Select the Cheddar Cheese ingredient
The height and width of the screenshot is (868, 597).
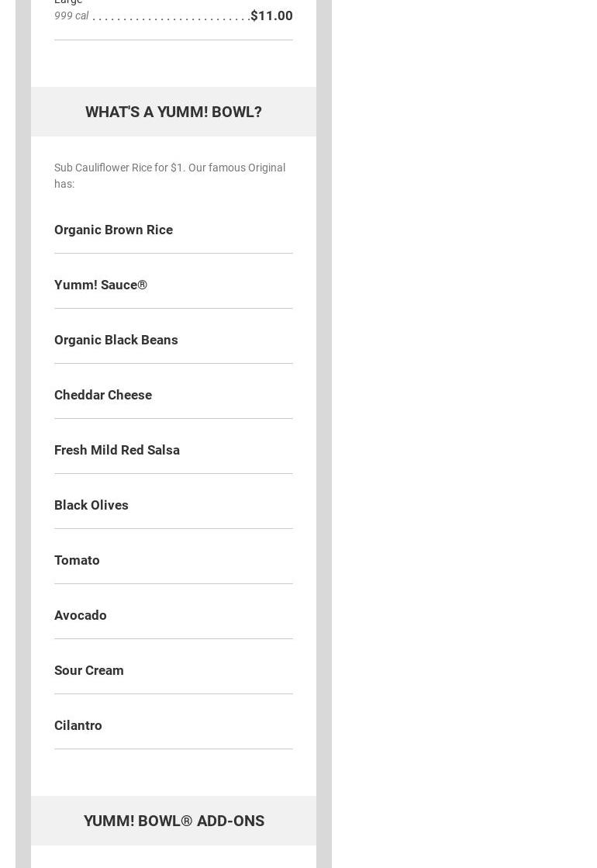click(x=103, y=395)
